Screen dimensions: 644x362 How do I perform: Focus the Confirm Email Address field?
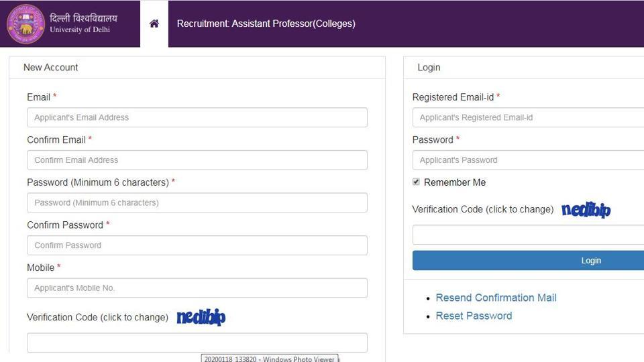pyautogui.click(x=197, y=160)
